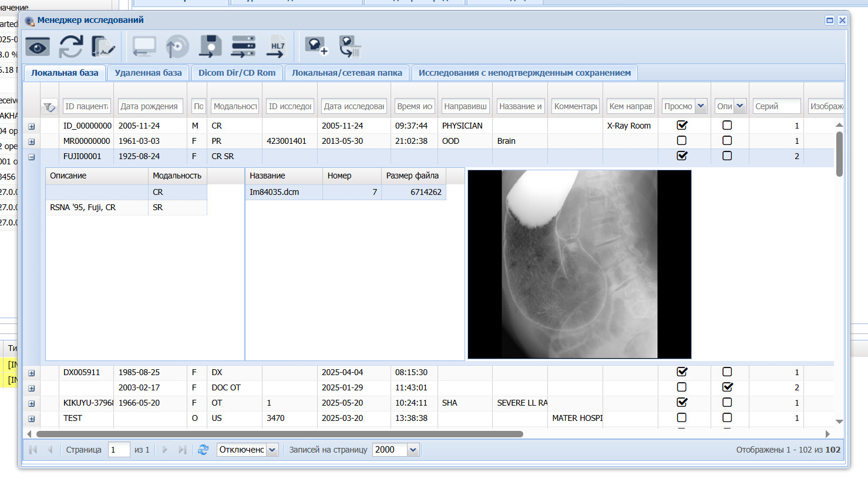Toggle Описано checkbox for DOC OT row

pos(727,387)
